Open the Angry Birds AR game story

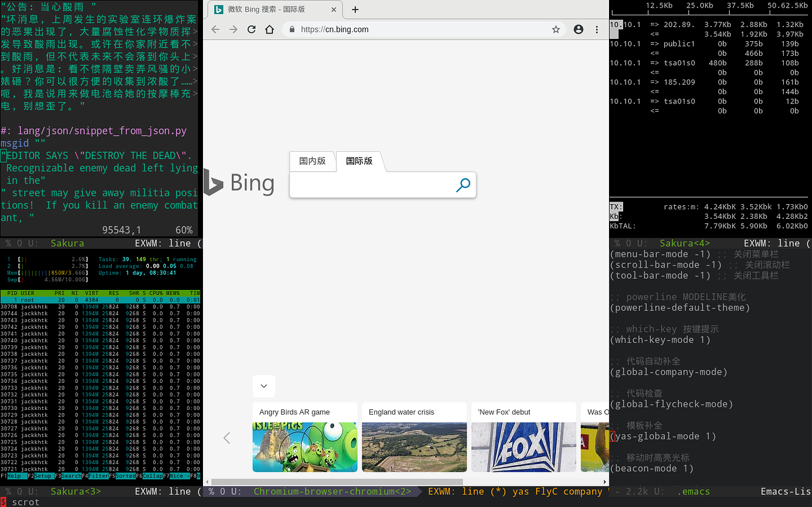click(x=305, y=437)
